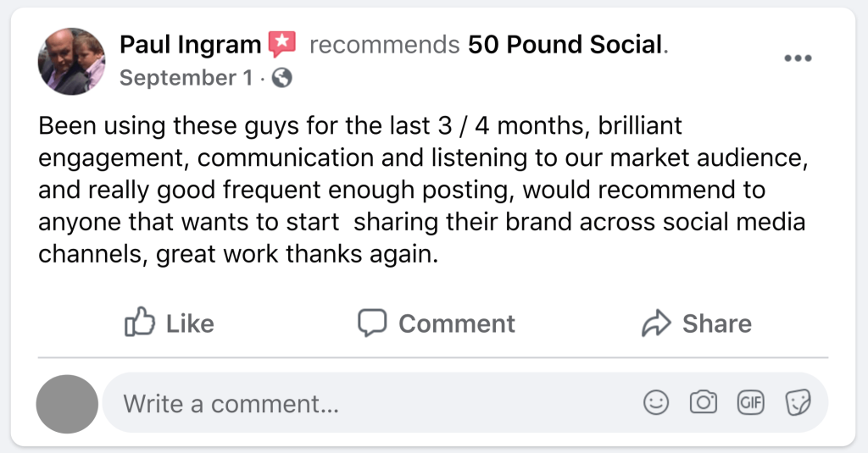This screenshot has height=453, width=868.
Task: Open the three-dots post options menu
Action: (x=798, y=58)
